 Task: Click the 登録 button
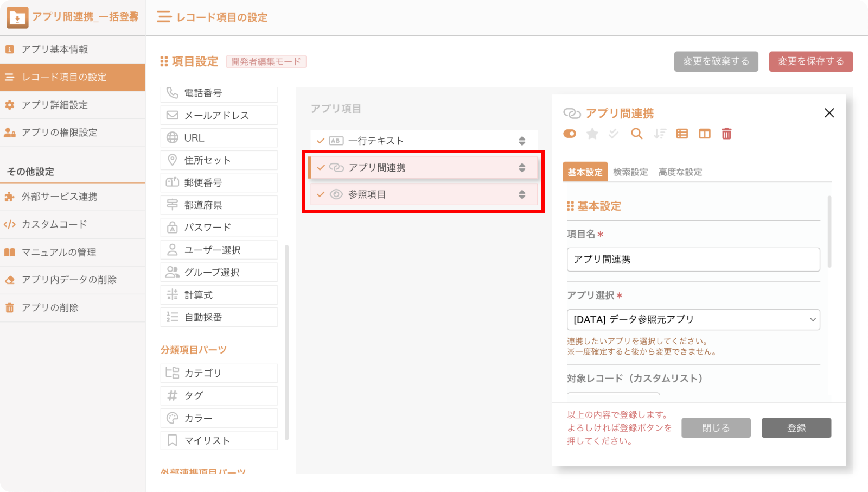tap(796, 428)
